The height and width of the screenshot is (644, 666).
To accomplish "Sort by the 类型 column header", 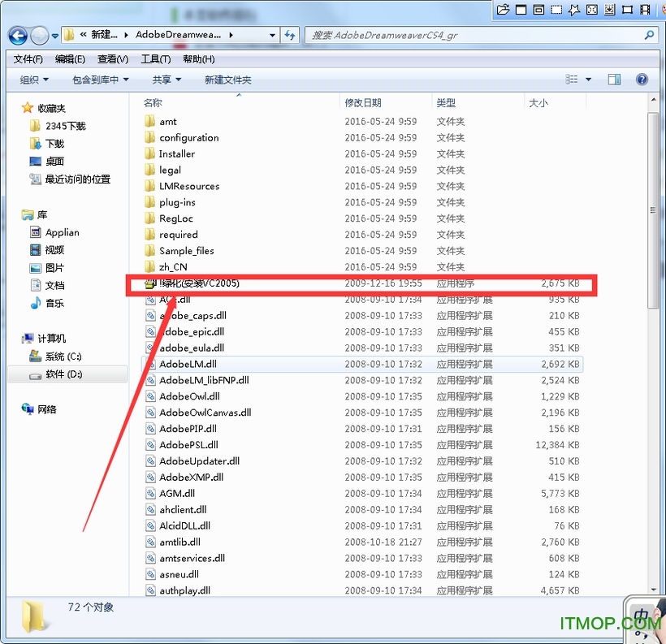I will pyautogui.click(x=446, y=103).
